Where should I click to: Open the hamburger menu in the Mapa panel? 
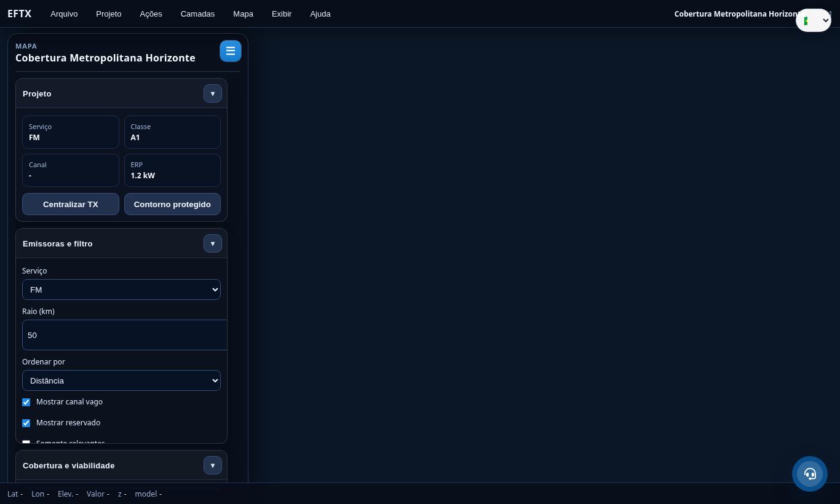tap(231, 51)
